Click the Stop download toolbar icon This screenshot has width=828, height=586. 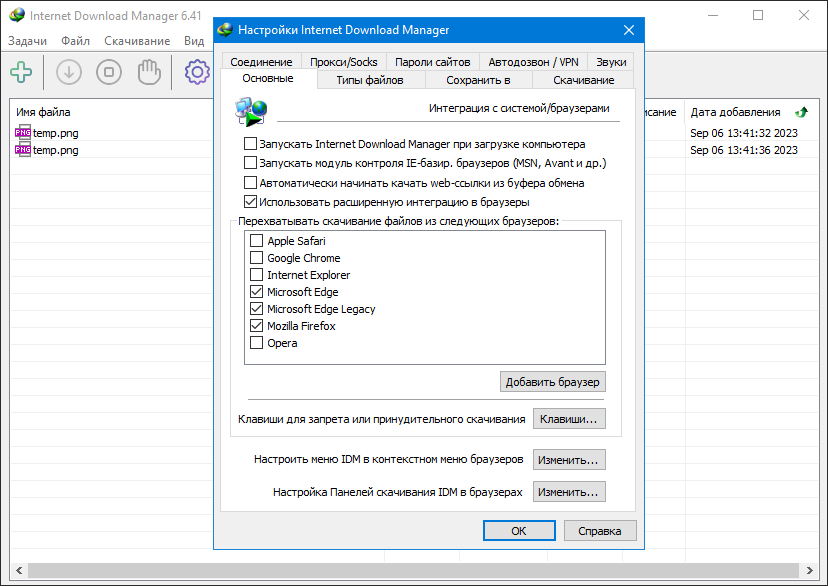109,72
